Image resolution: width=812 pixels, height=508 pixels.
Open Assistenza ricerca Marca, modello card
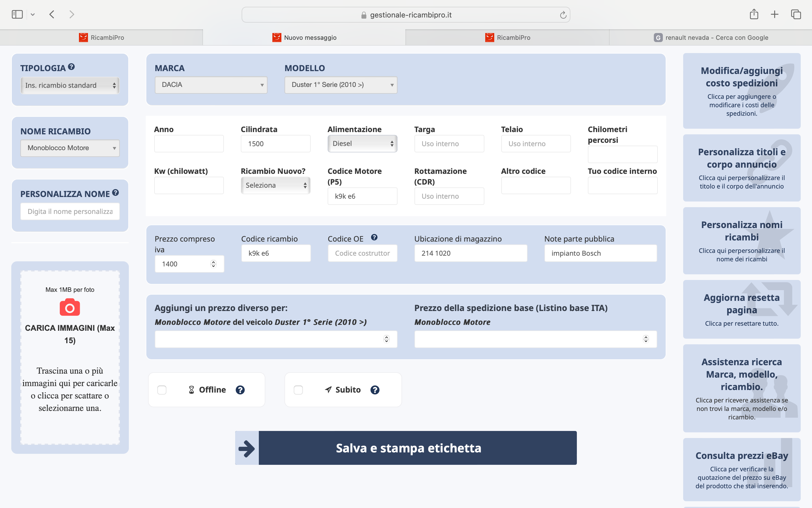[742, 388]
